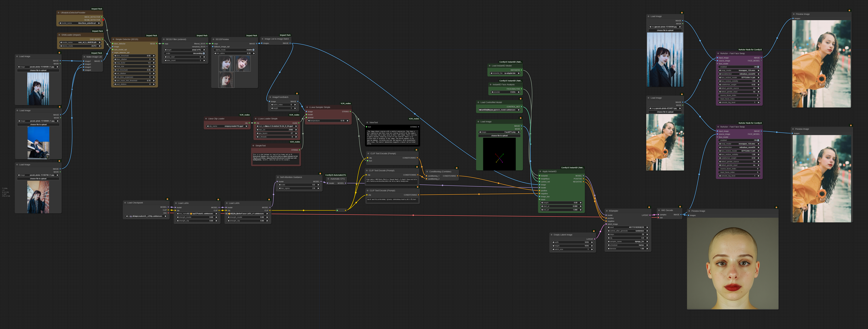The image size is (868, 329).
Task: Click the fox badge above Load ControlNet Model
Action: point(521,99)
